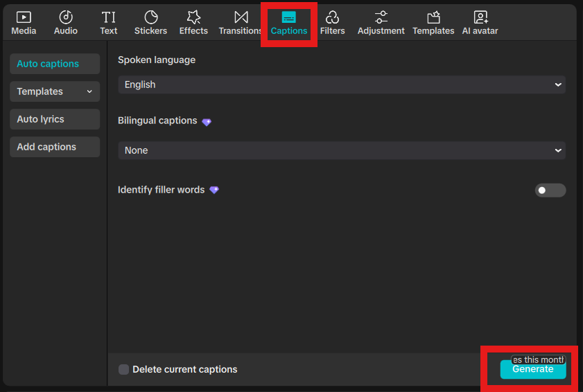Open the Bilingual captions None dropdown
583x392 pixels.
342,150
